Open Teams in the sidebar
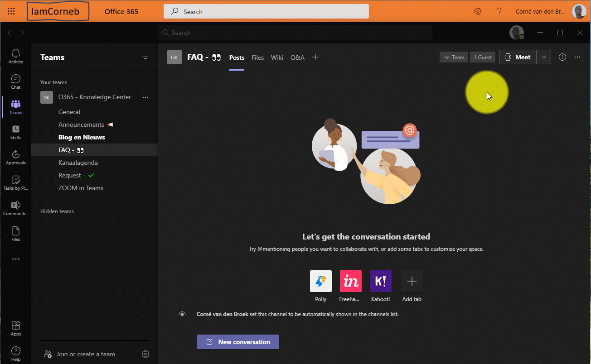Image resolution: width=591 pixels, height=364 pixels. 16,107
